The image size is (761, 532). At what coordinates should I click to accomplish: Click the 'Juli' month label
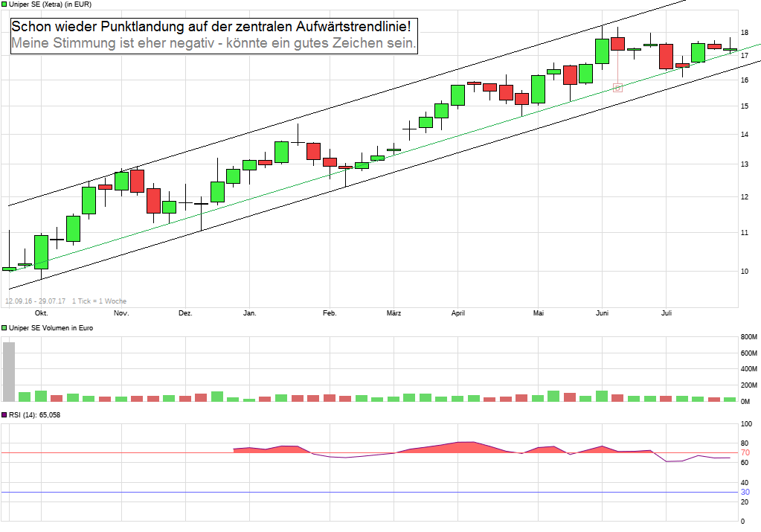pyautogui.click(x=667, y=313)
